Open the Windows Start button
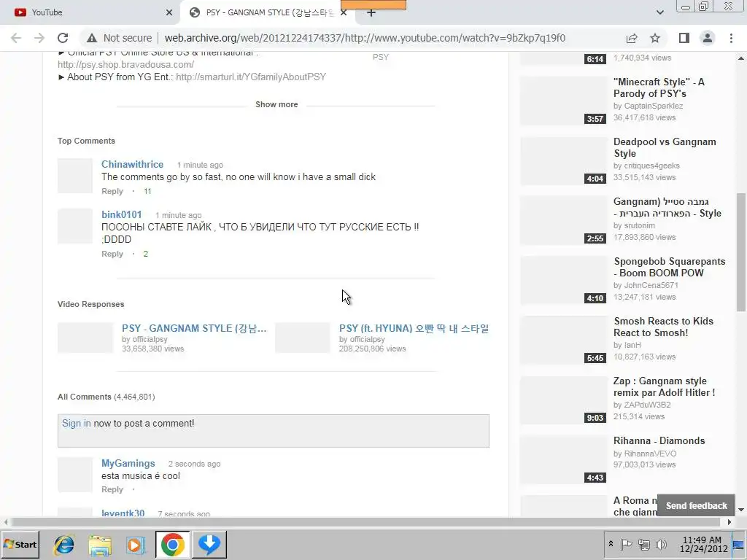The image size is (747, 560). [20, 544]
